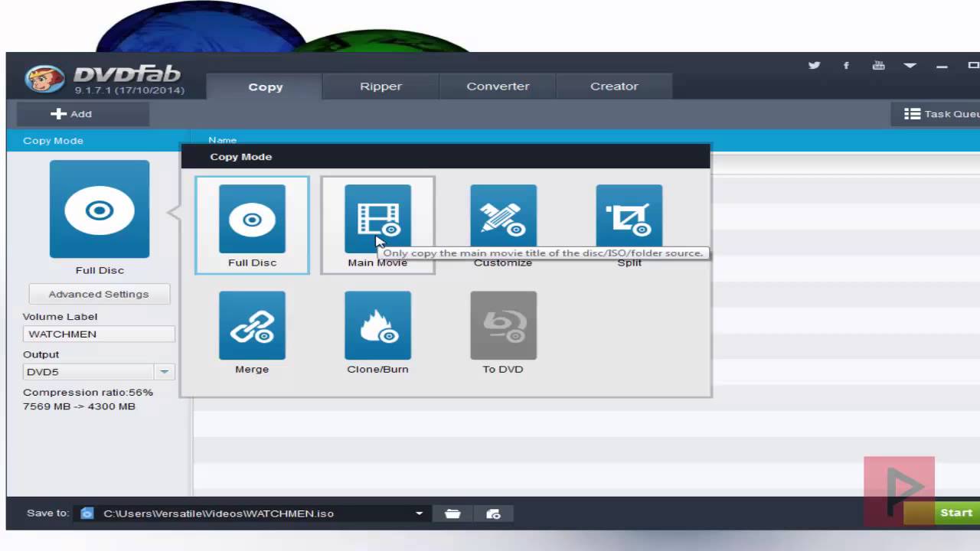Click the large Full Disc icon in sidebar
The image size is (980, 551).
point(100,209)
